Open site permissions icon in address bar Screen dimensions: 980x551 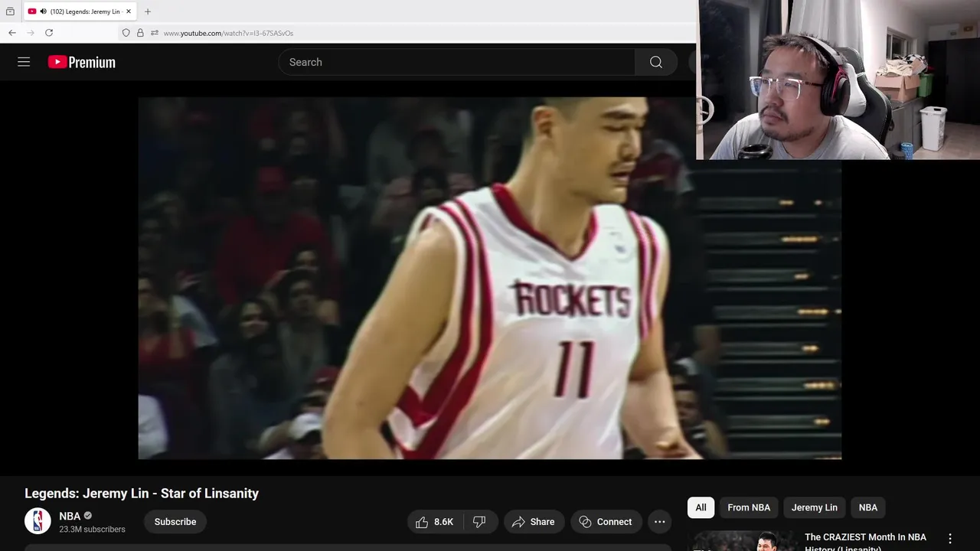tap(155, 33)
